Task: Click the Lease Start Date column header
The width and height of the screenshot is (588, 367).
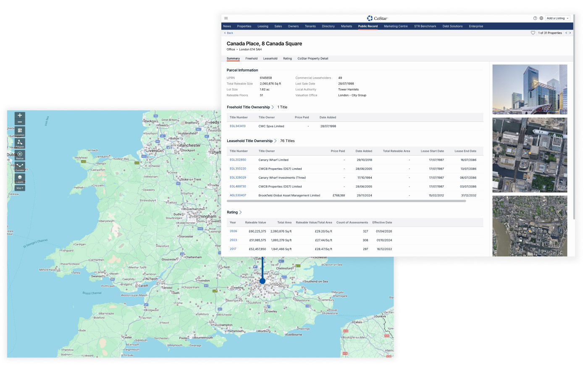Action: click(432, 151)
